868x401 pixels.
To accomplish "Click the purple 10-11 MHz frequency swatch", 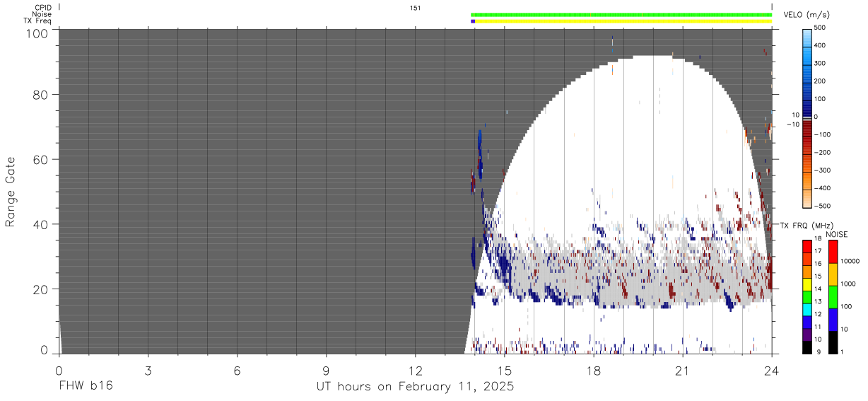I will (x=808, y=334).
